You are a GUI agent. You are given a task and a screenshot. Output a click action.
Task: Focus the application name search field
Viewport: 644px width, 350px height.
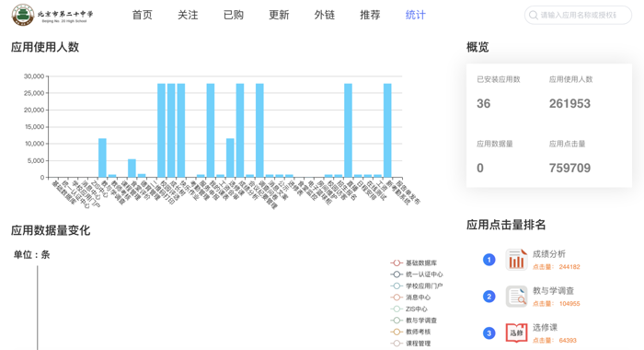(578, 16)
